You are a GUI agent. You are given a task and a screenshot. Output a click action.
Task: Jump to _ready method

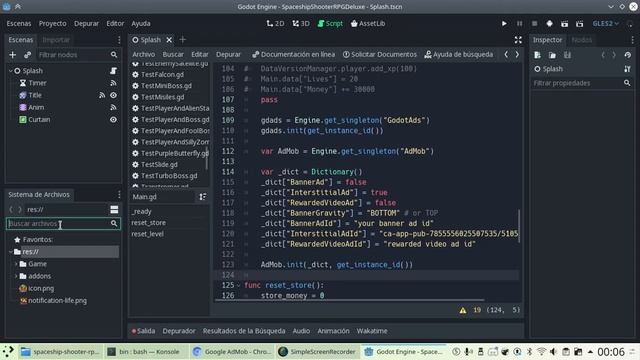tap(141, 211)
